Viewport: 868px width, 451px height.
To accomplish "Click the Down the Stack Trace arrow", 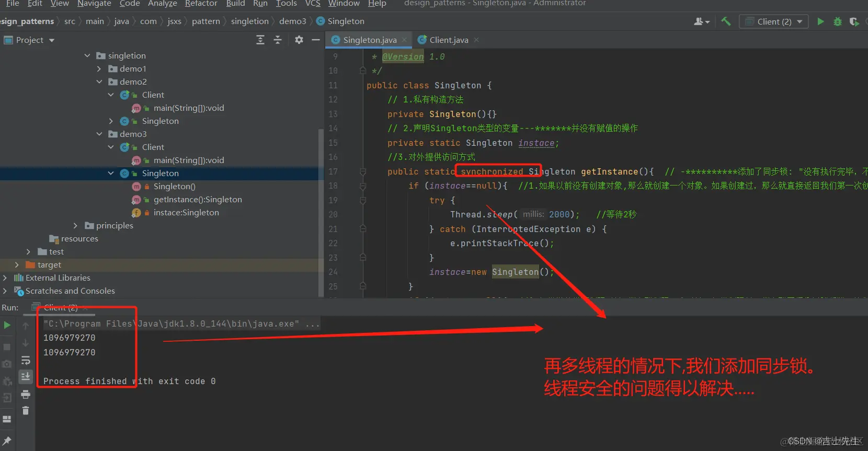I will click(x=26, y=343).
